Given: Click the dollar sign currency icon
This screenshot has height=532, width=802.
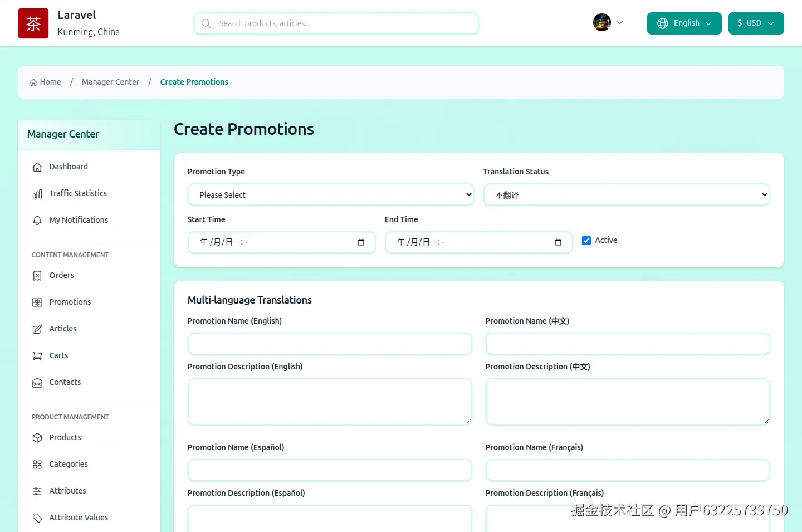Looking at the screenshot, I should (740, 23).
